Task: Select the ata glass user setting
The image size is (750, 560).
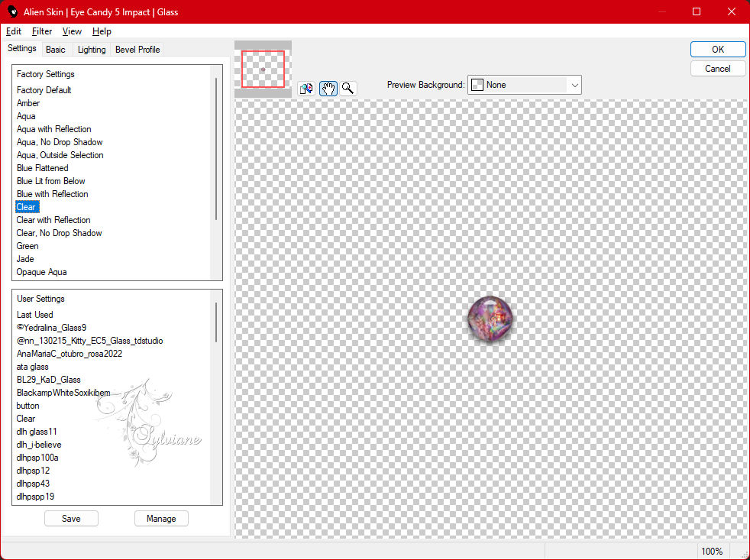Action: pos(32,367)
